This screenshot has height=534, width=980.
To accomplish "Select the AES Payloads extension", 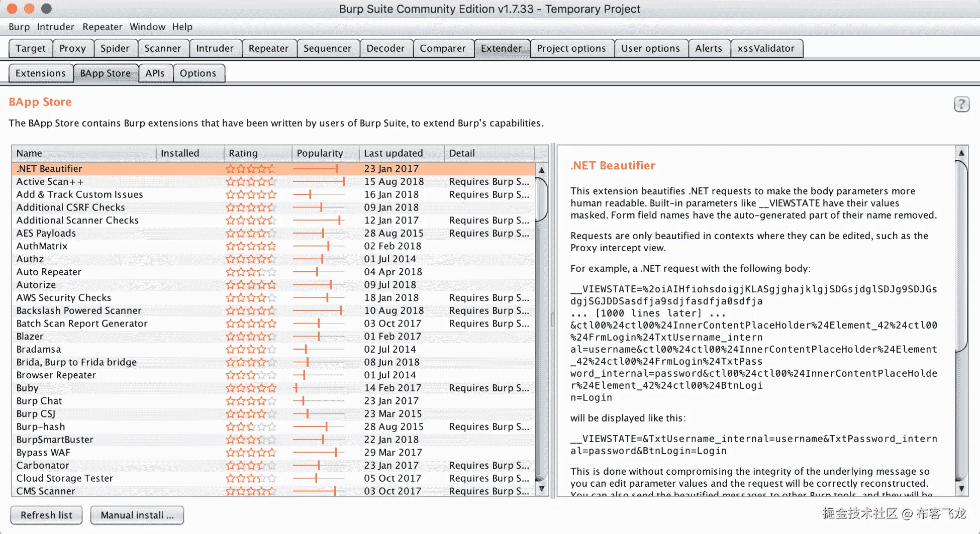I will [273, 233].
